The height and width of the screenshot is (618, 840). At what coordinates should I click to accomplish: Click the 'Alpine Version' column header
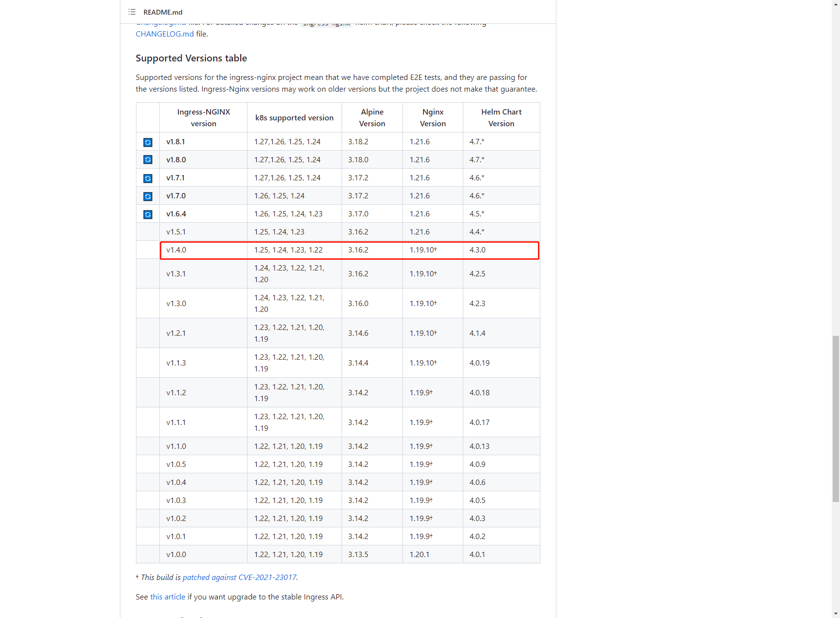pos(372,117)
